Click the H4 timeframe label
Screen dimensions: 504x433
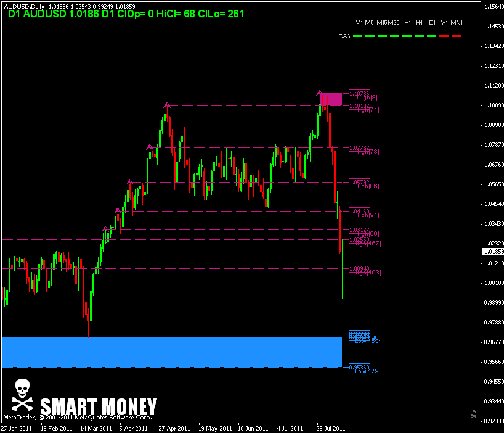419,23
